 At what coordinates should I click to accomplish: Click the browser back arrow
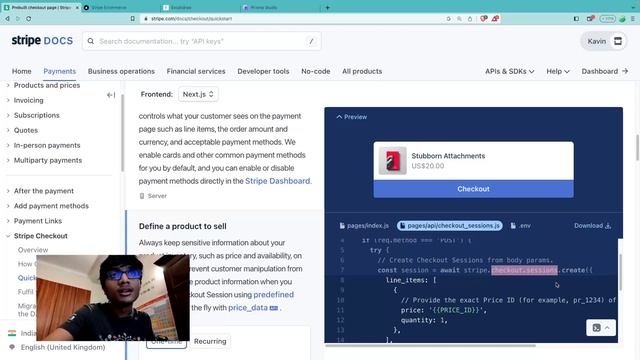click(7, 19)
